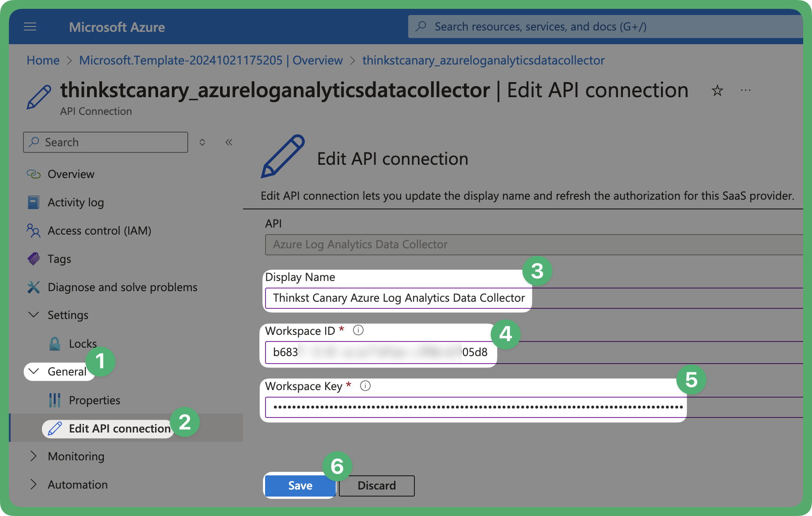Click the Activity log book icon
Viewport: 812px width, 516px height.
click(x=33, y=202)
